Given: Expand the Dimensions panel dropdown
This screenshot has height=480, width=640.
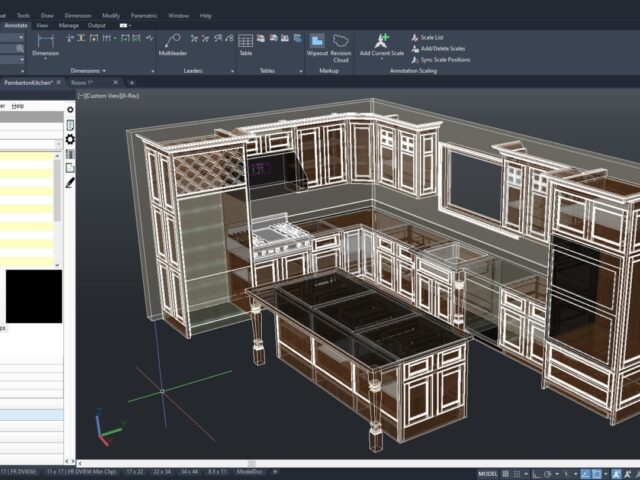Looking at the screenshot, I should pyautogui.click(x=104, y=71).
